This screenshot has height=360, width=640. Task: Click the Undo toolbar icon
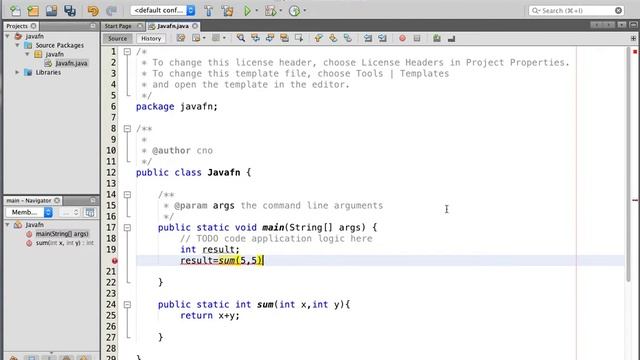point(93,10)
